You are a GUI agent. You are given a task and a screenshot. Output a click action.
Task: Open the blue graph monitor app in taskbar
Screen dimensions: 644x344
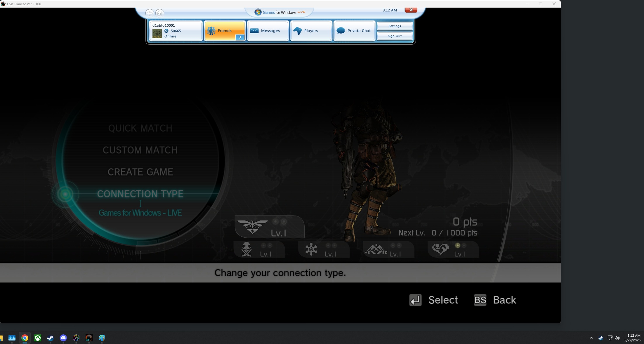pyautogui.click(x=12, y=338)
